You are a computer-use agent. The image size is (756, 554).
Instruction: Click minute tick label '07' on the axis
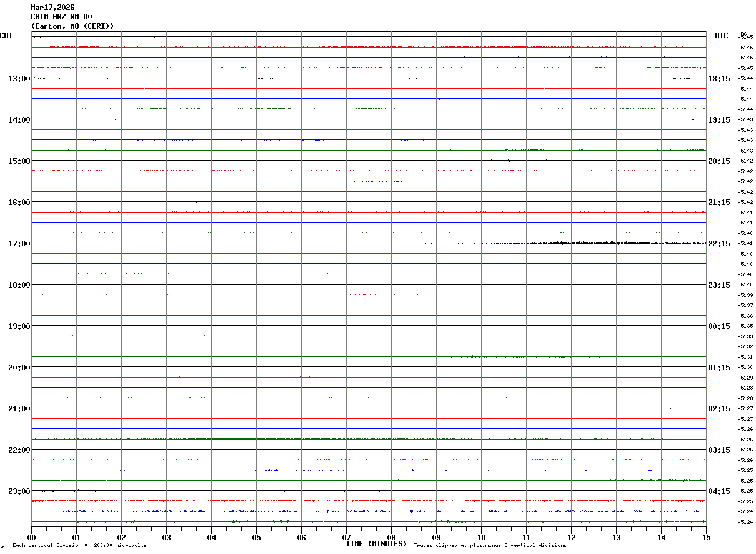click(346, 537)
